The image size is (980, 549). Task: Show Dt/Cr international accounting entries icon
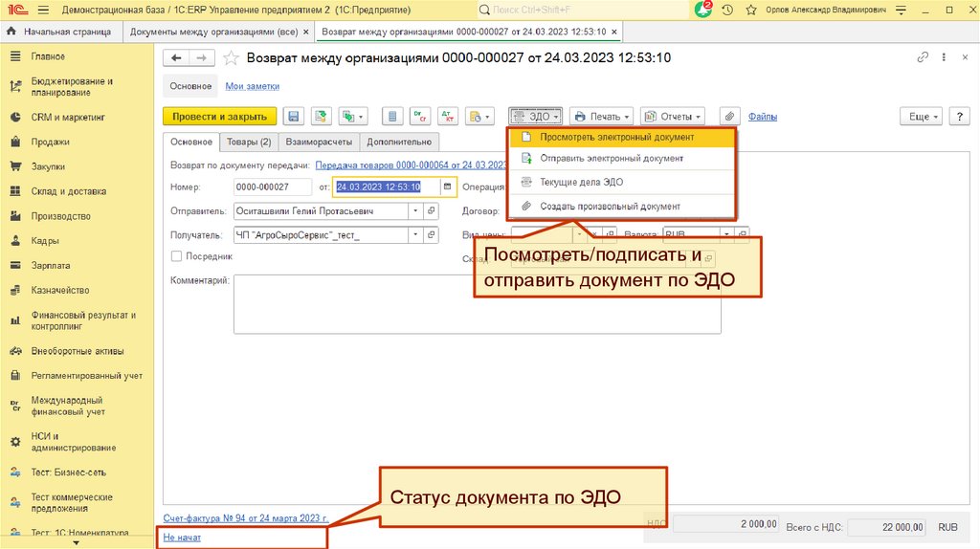coord(420,116)
